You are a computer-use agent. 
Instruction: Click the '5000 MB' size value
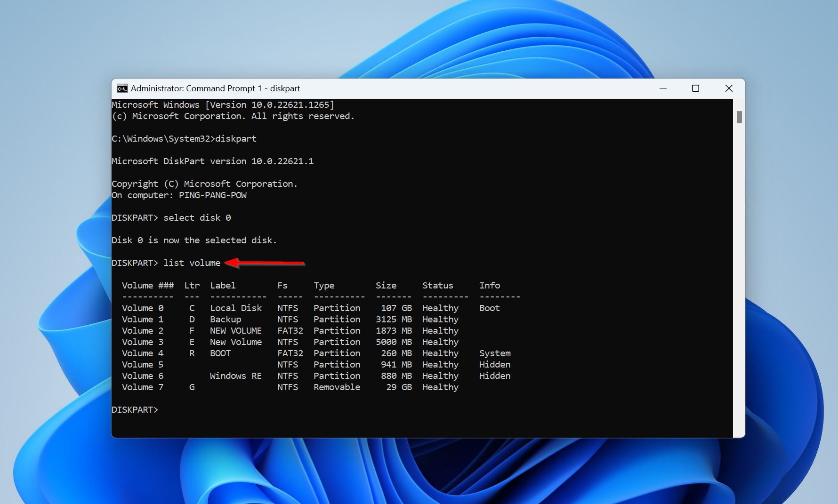pyautogui.click(x=394, y=342)
